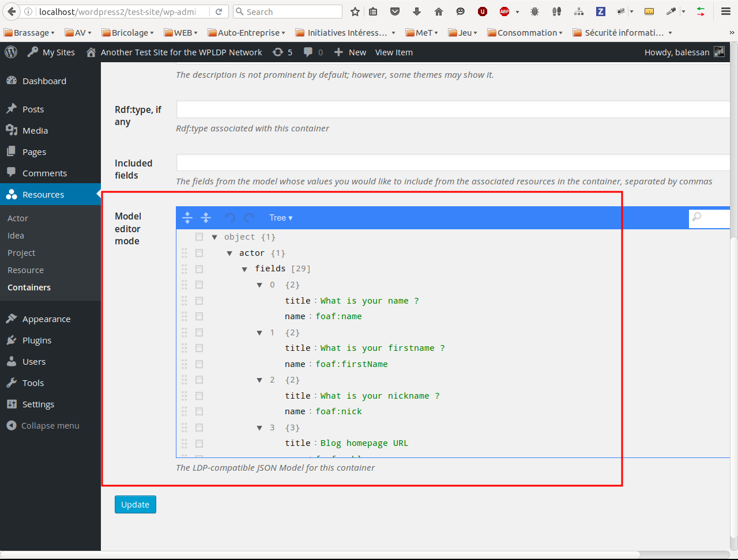The width and height of the screenshot is (738, 560).
Task: Open Plugins in admin sidebar
Action: click(x=37, y=340)
